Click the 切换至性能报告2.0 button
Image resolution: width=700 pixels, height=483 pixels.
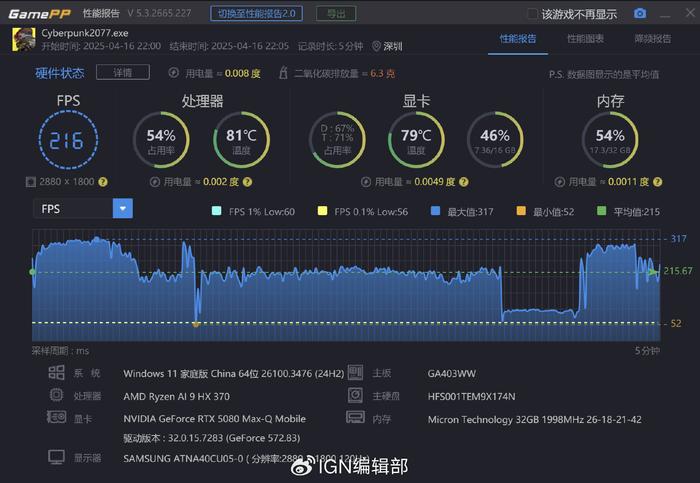click(x=256, y=13)
